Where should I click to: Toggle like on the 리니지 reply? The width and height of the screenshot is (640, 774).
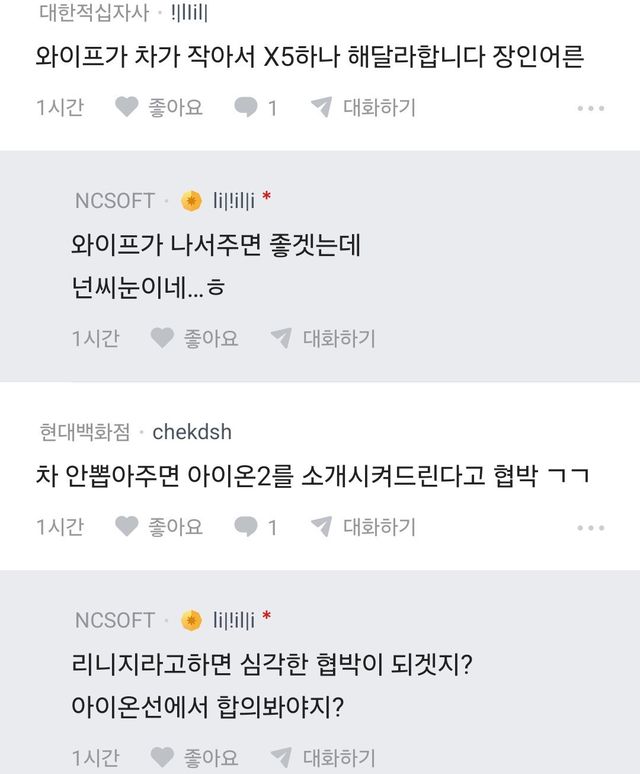tap(162, 757)
